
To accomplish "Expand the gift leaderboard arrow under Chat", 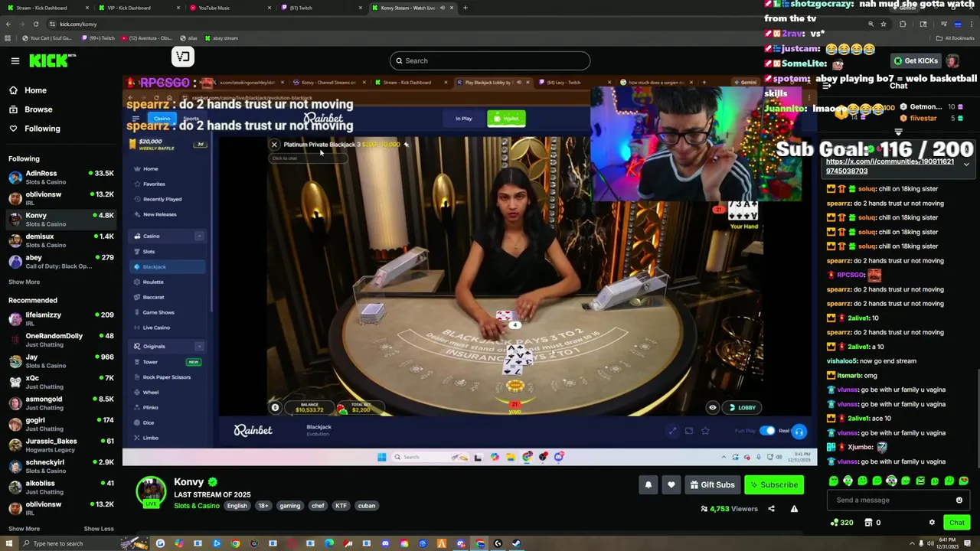I will [x=899, y=132].
